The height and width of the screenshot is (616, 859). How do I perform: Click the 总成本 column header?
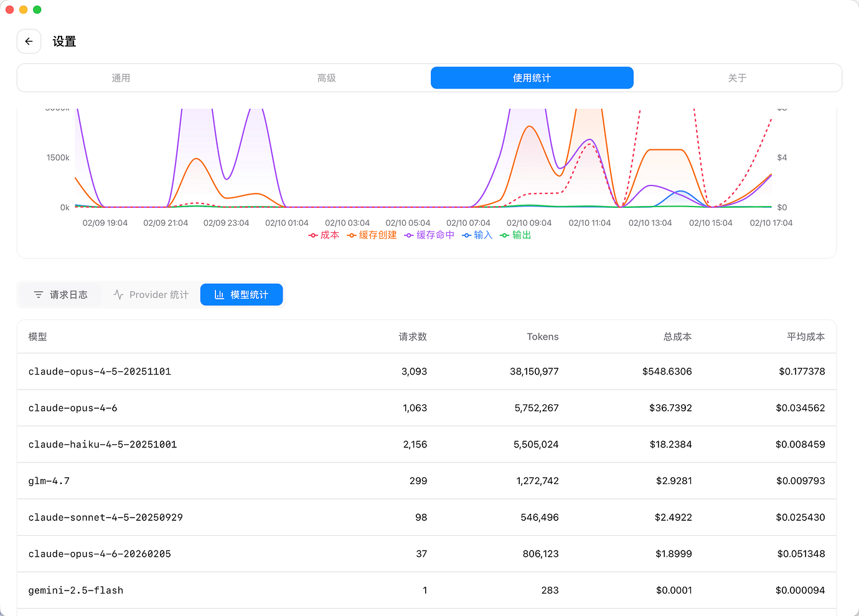[677, 337]
